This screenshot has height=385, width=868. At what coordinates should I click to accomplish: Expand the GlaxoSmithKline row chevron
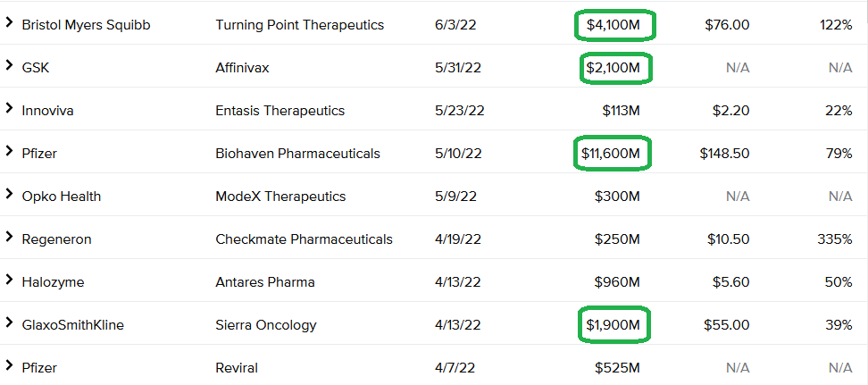(x=8, y=323)
